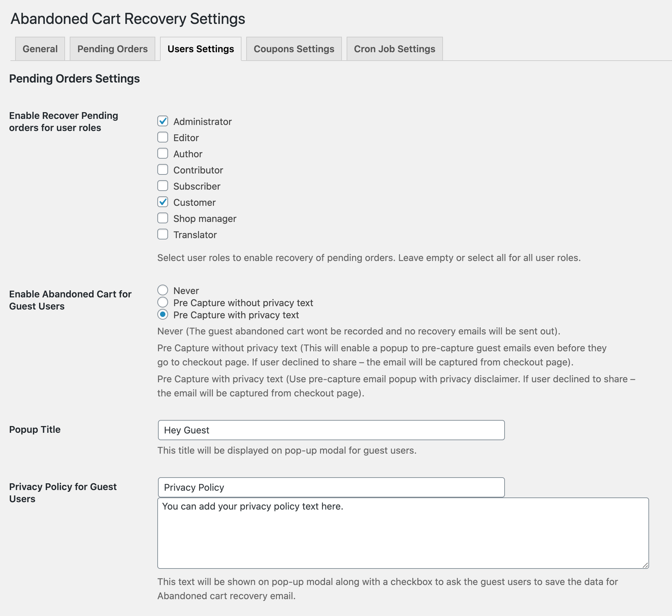Click the Popup Title input field
The image size is (672, 616).
pyautogui.click(x=331, y=430)
